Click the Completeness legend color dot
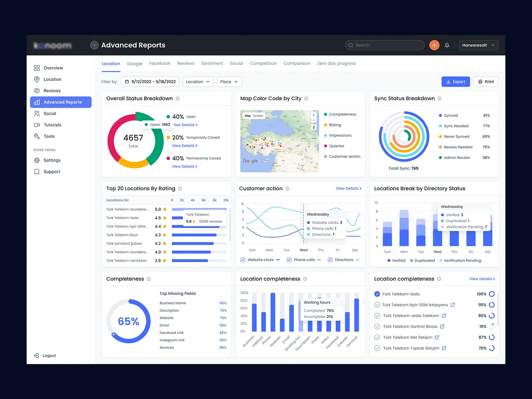Screen dimensions: 532x399 click(x=326, y=114)
